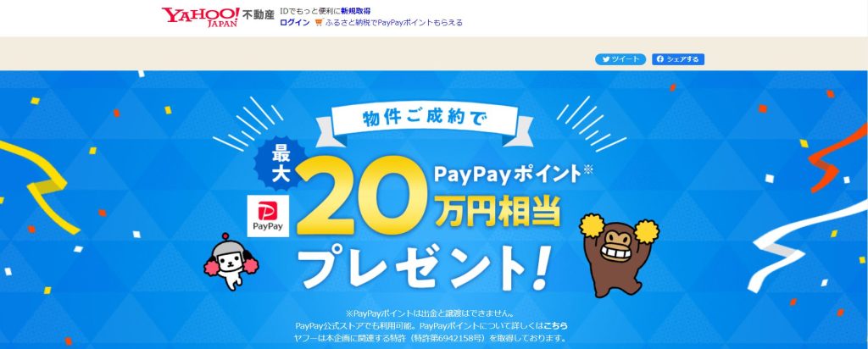Click the Facebook logo icon

click(x=660, y=59)
